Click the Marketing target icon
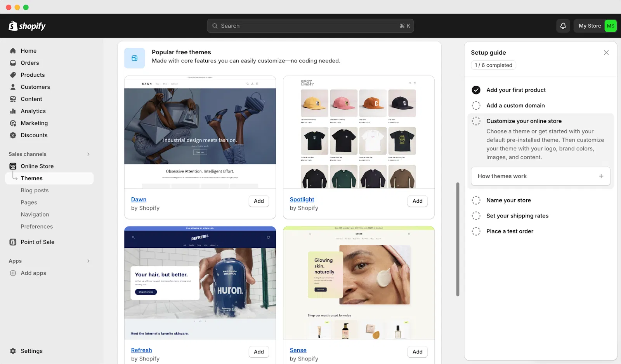Screen dimensions: 621x364 coord(13,123)
